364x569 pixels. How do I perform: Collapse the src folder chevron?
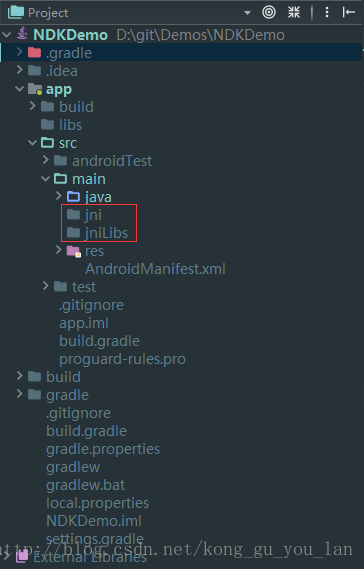tap(33, 143)
